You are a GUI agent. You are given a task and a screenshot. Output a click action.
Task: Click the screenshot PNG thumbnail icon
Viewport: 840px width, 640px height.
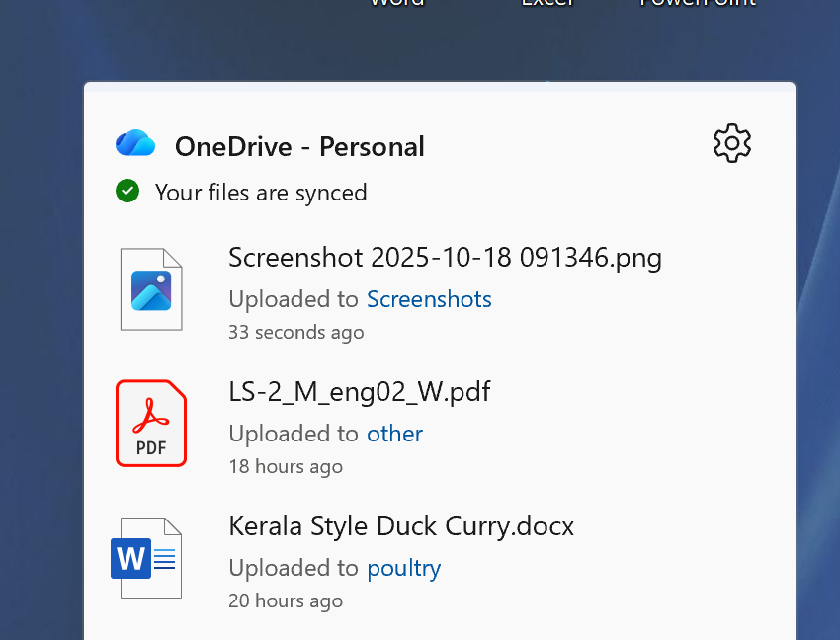[151, 288]
